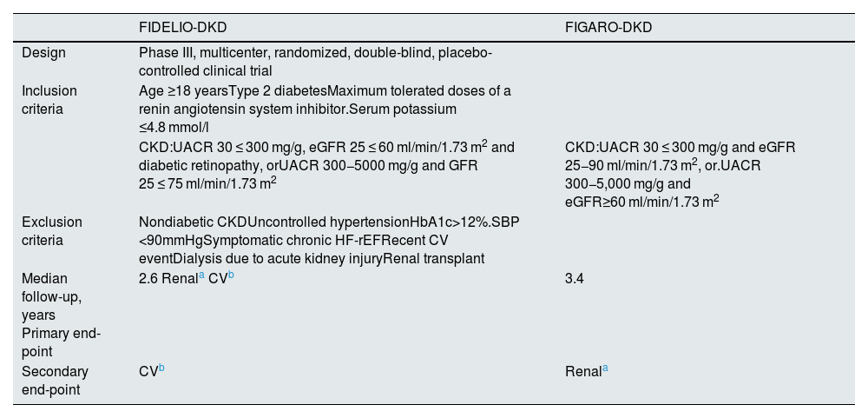Open footnote b beside CV in Median follow-up row

231,275
